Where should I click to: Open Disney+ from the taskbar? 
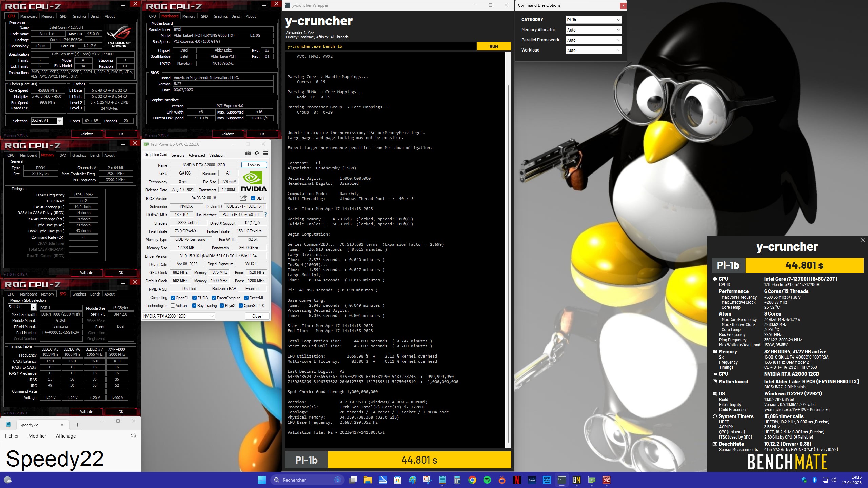(x=532, y=480)
